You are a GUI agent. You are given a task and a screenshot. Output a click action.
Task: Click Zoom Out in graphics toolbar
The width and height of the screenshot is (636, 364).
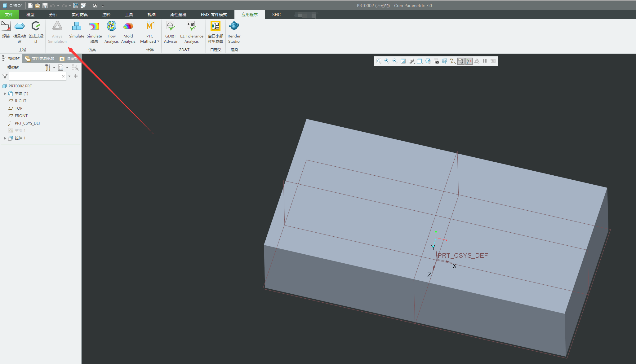coord(395,61)
